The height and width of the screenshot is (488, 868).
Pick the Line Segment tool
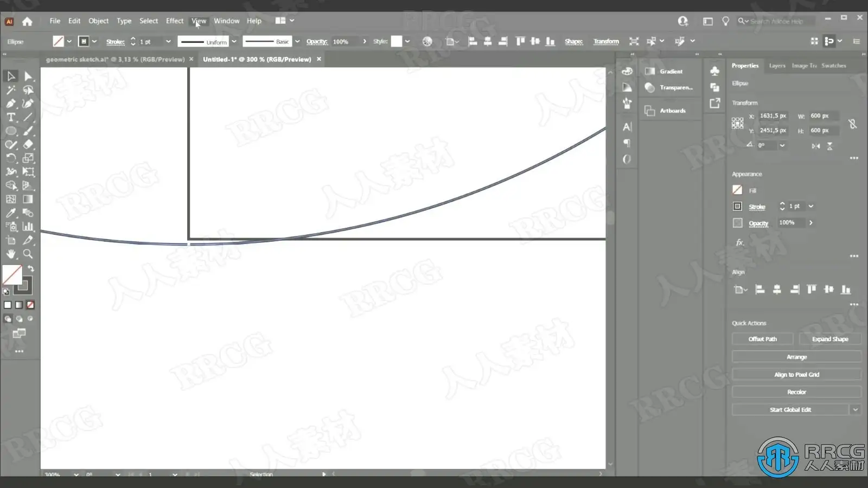tap(28, 117)
